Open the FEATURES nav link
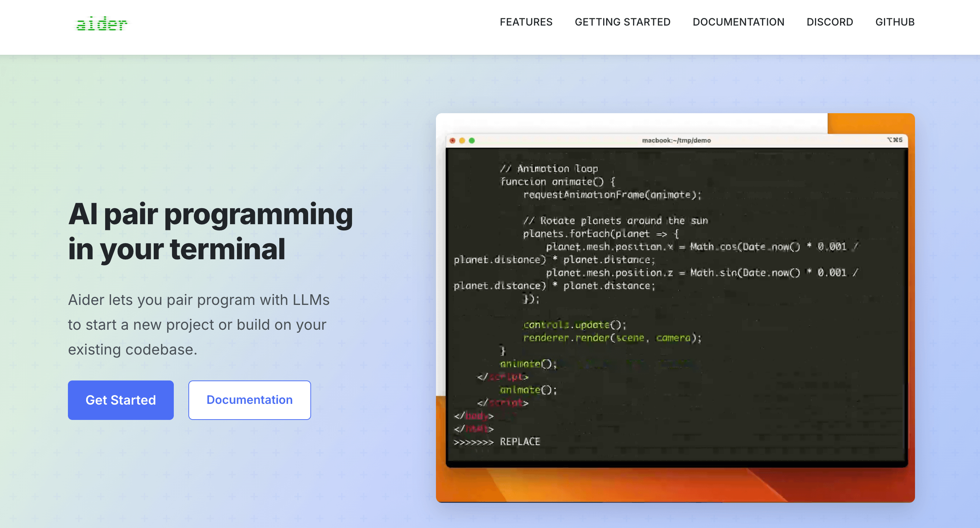This screenshot has width=980, height=528. tap(526, 22)
